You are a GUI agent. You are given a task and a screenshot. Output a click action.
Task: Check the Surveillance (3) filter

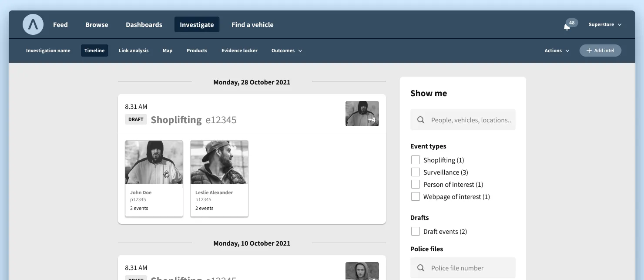416,172
